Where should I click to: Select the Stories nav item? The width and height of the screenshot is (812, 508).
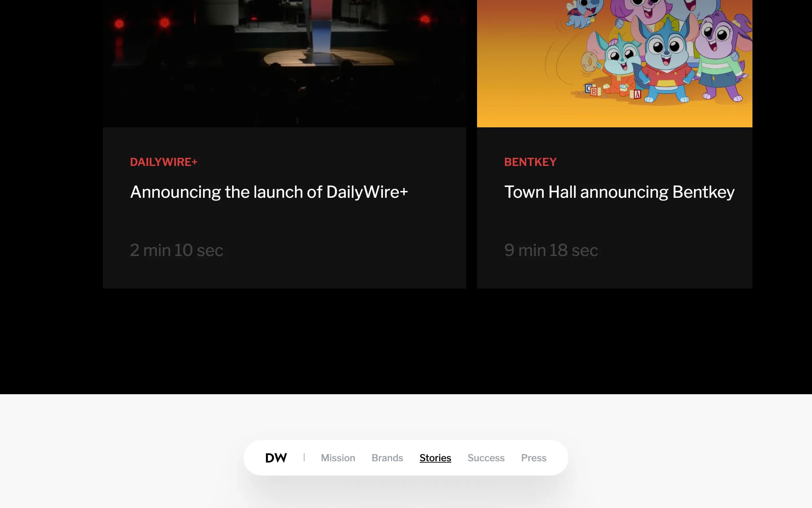coord(435,458)
